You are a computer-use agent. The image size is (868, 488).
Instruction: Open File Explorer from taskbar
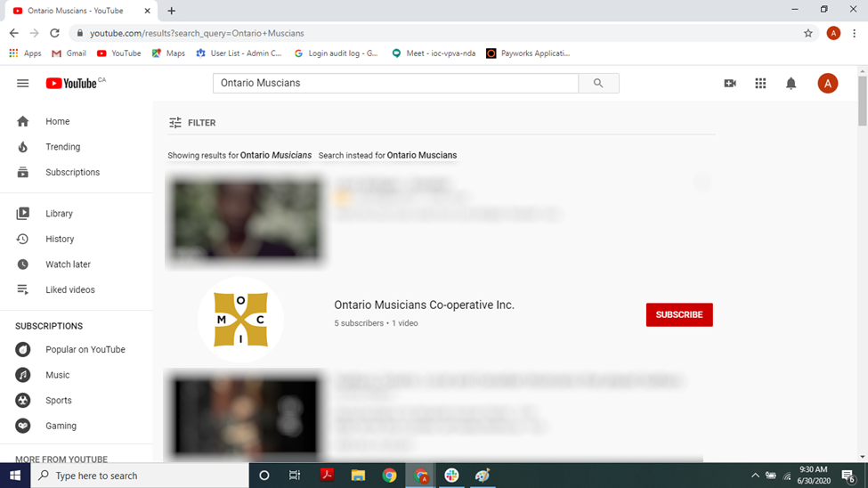[x=358, y=476]
